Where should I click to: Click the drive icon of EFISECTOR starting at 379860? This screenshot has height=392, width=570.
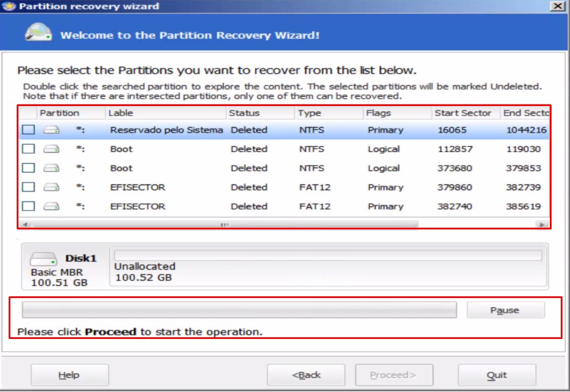click(51, 187)
